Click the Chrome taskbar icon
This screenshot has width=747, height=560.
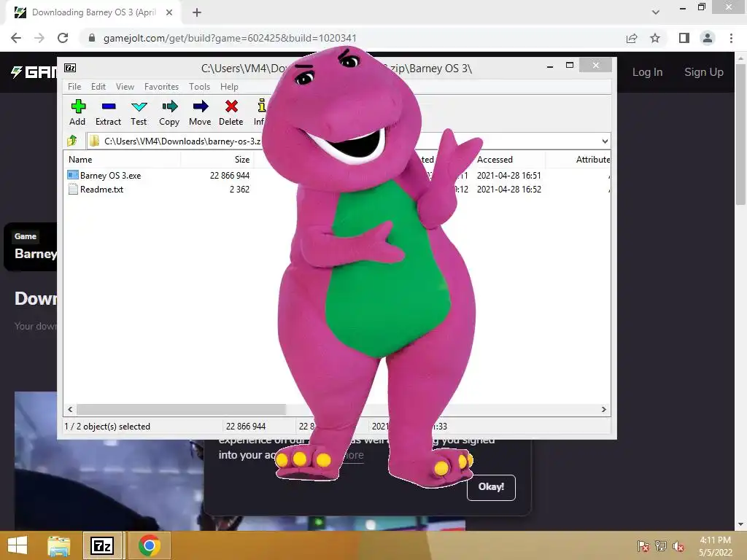point(149,545)
